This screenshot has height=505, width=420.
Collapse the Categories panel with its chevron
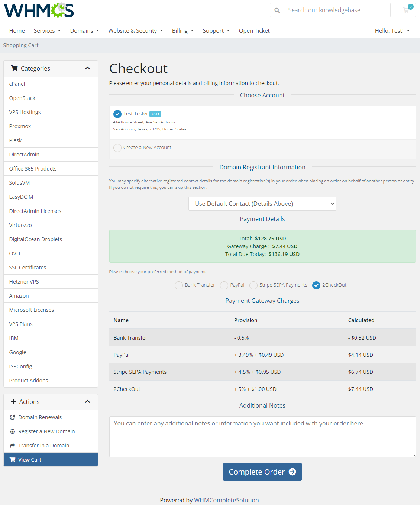pyautogui.click(x=88, y=68)
